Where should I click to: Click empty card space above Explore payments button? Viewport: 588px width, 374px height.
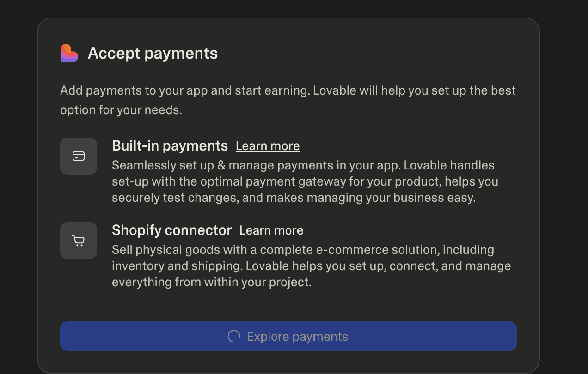click(288, 306)
